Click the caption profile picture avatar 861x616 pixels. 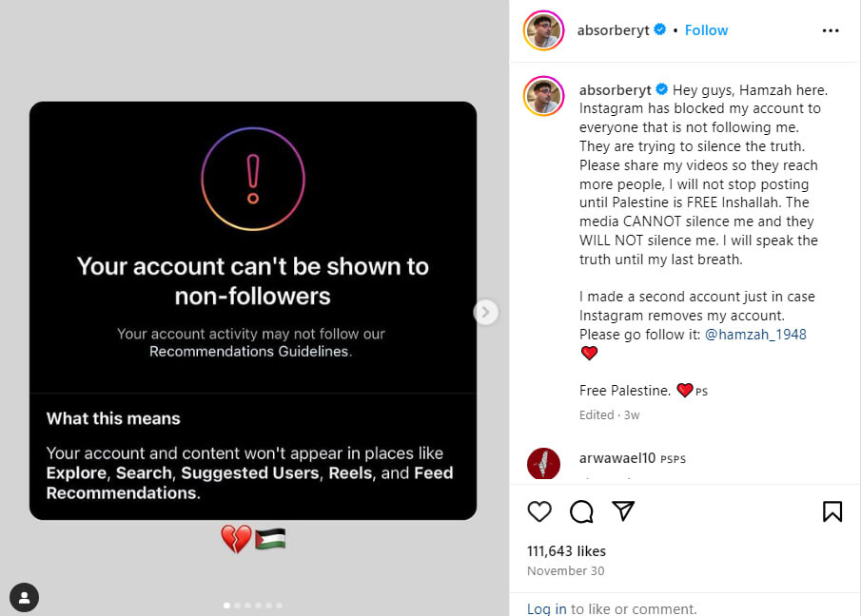(x=544, y=96)
